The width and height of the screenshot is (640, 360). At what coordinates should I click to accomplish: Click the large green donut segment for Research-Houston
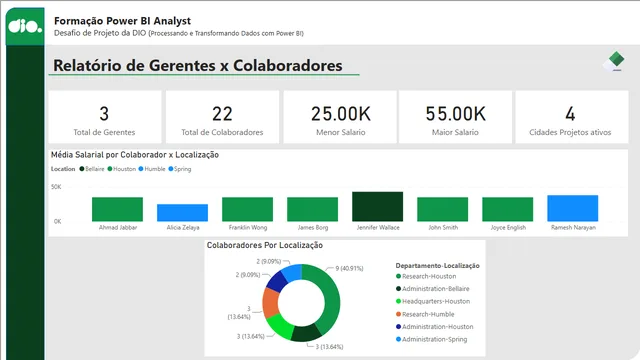[x=331, y=298]
